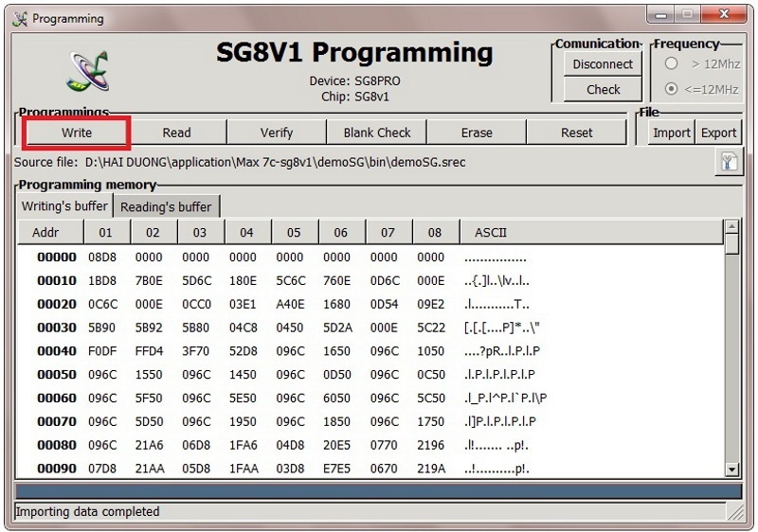Image resolution: width=758 pixels, height=532 pixels.
Task: Click the 02 column header
Action: click(x=153, y=232)
